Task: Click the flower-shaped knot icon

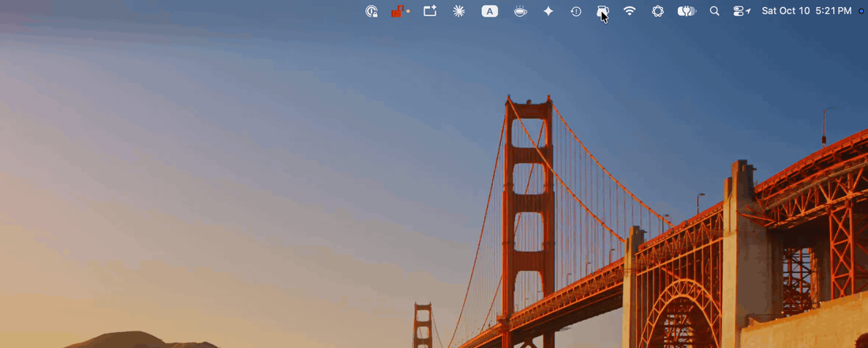Action: coord(657,11)
